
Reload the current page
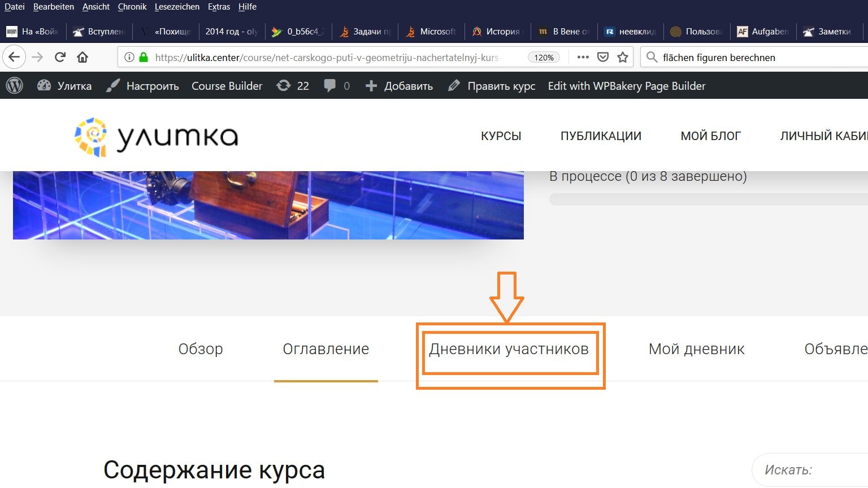tap(60, 57)
